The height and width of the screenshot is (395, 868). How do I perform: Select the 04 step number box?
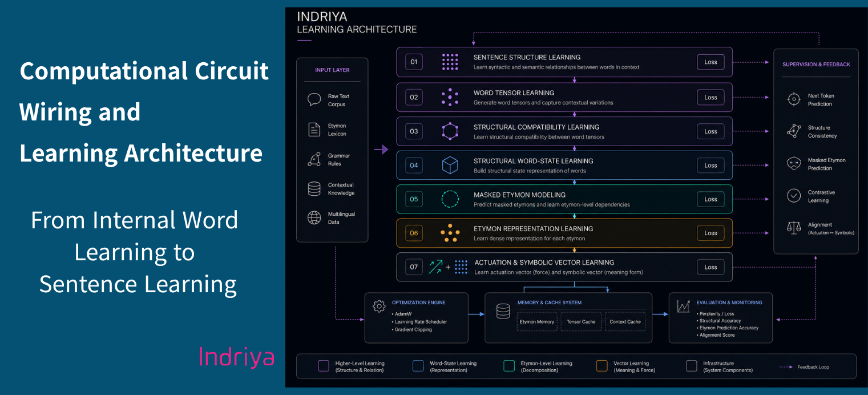(414, 165)
